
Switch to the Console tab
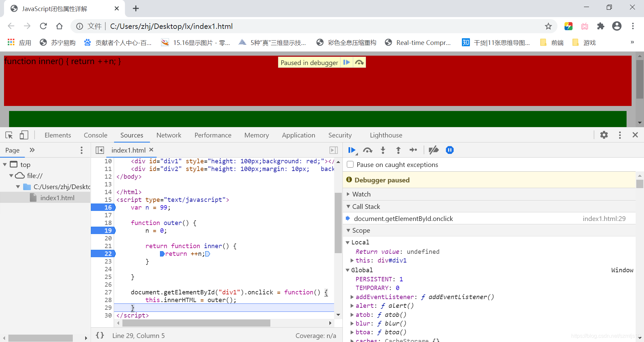pos(96,135)
